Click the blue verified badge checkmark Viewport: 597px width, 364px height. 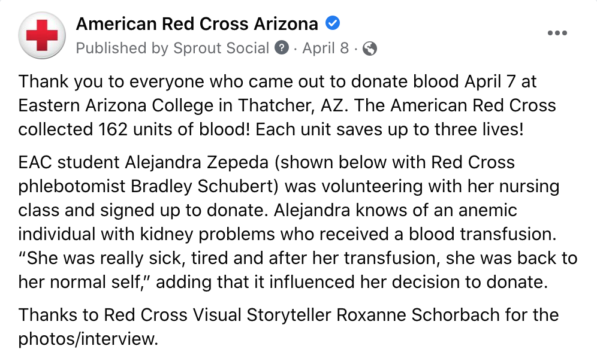pos(333,23)
